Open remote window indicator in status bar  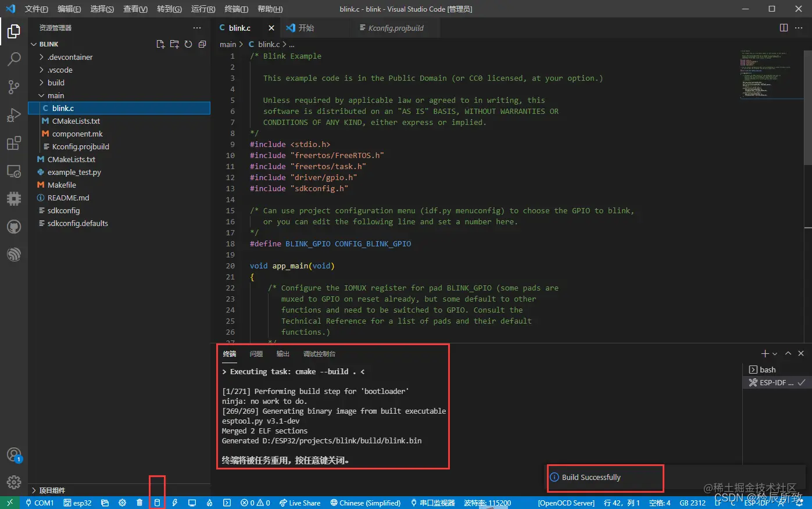[10, 503]
